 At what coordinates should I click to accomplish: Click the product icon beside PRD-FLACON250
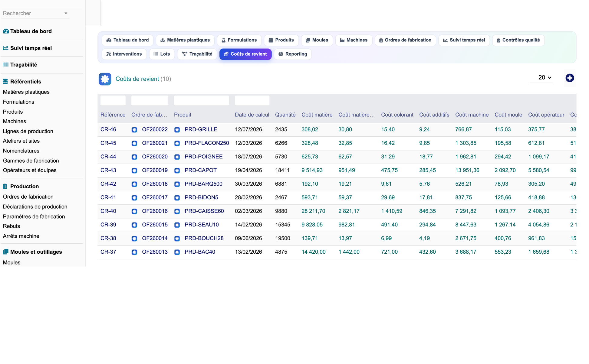click(x=177, y=143)
